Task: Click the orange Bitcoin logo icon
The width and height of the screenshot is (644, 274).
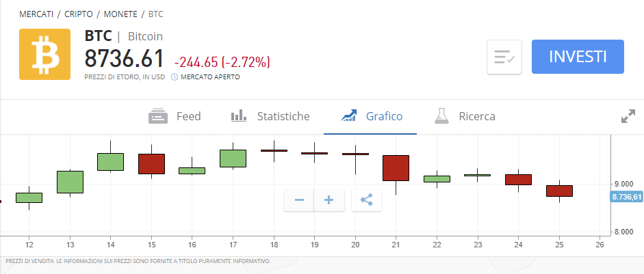Action: (x=44, y=54)
